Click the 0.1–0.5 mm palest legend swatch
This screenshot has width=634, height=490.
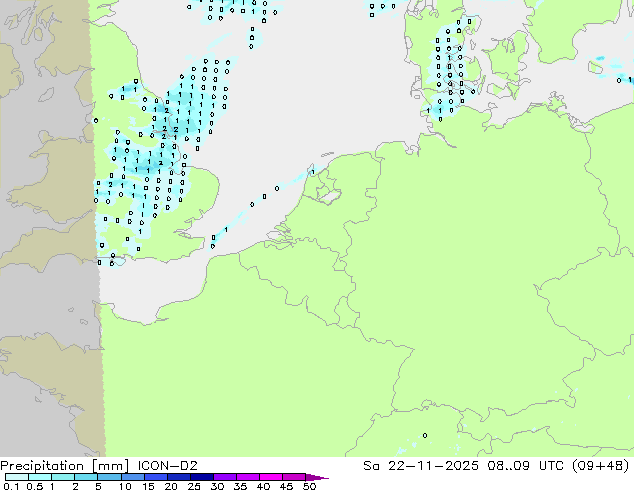(17, 477)
